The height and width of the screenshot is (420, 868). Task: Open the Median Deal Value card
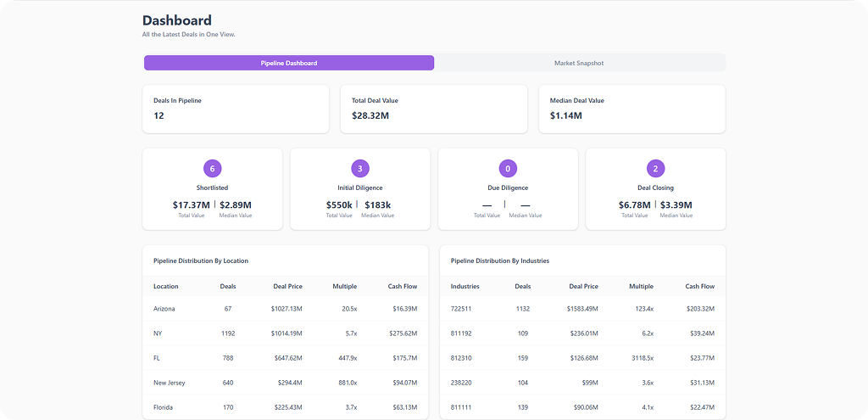pyautogui.click(x=632, y=109)
